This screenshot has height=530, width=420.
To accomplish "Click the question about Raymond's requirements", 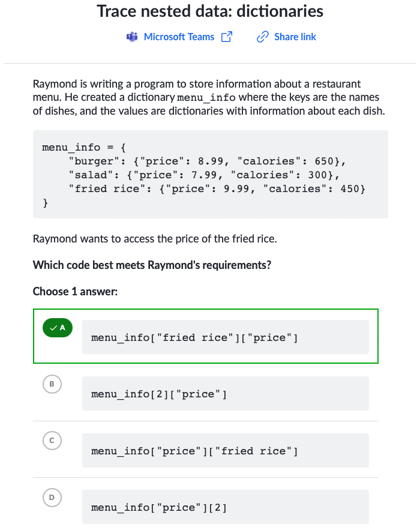I will pyautogui.click(x=152, y=265).
